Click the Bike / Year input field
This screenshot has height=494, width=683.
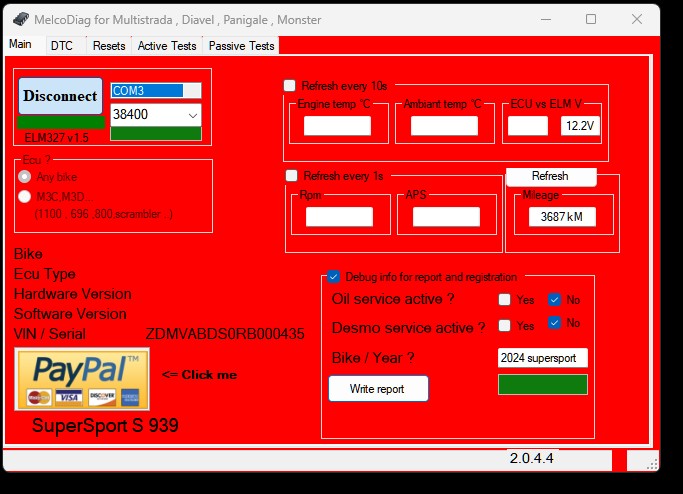point(543,358)
